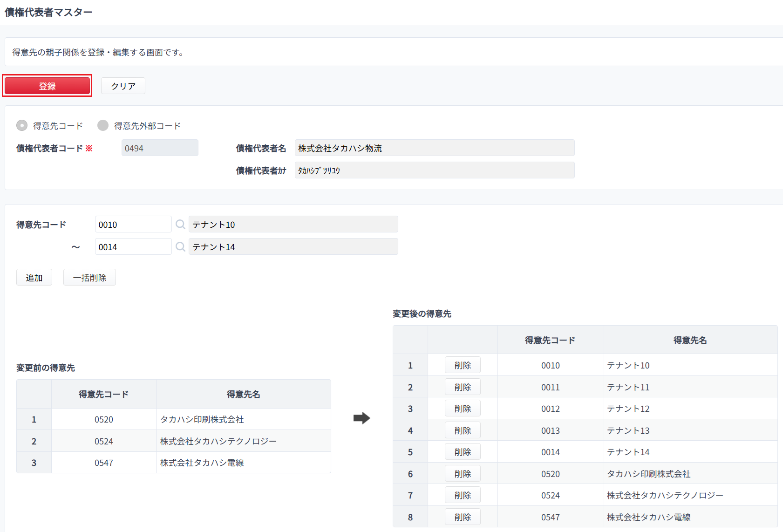Click 得意先コード header in 変更前 table
The height and width of the screenshot is (532, 783).
point(104,394)
